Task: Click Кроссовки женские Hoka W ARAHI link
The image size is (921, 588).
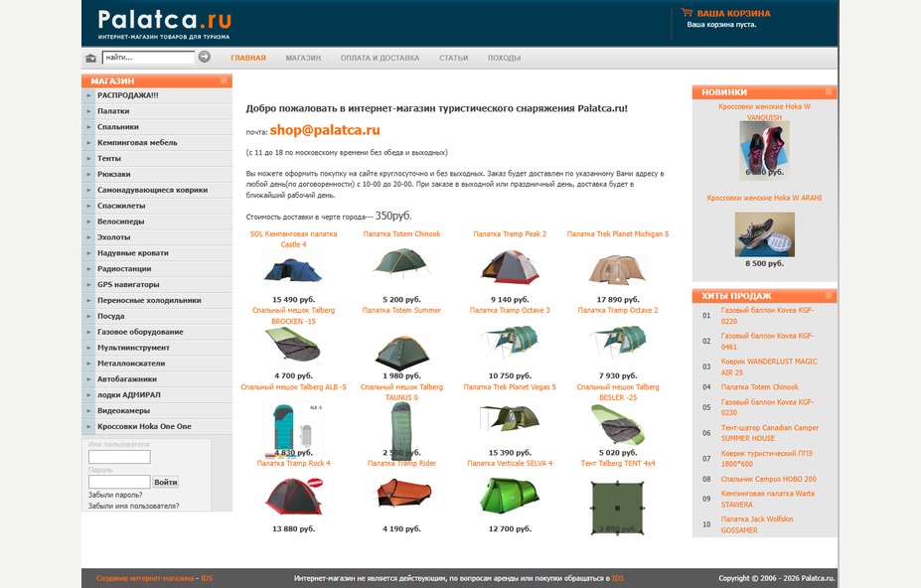Action: (x=764, y=198)
